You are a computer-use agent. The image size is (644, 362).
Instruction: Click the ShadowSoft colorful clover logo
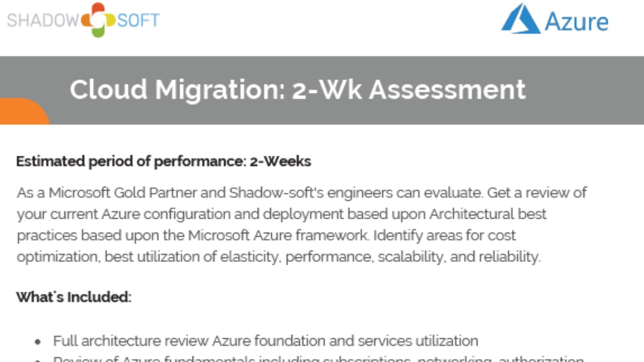98,20
